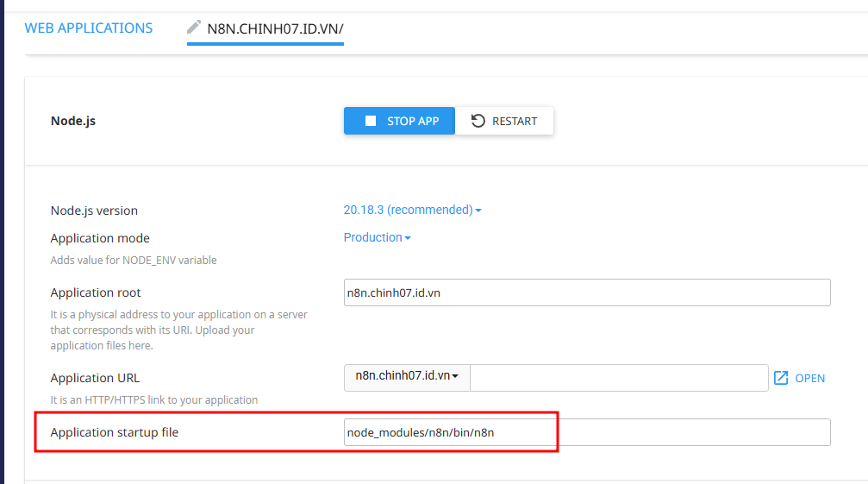The width and height of the screenshot is (868, 484).
Task: Click the Node.js heading text
Action: tap(73, 121)
